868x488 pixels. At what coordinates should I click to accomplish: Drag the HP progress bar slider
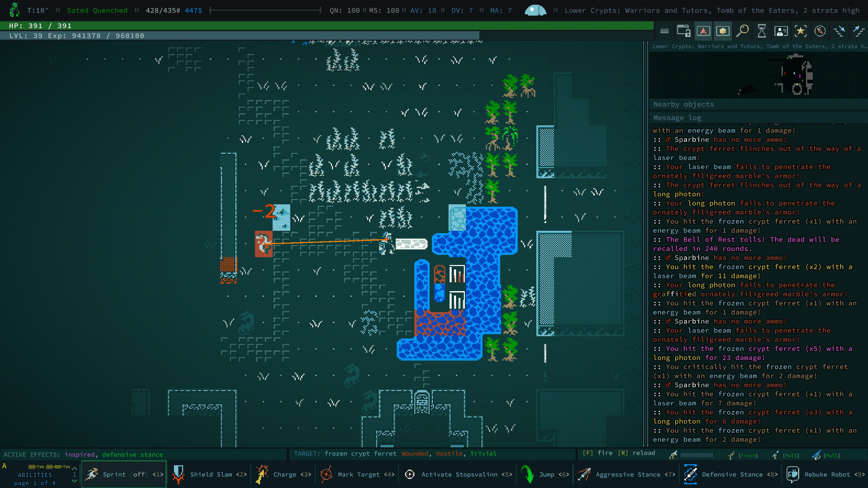[647, 26]
